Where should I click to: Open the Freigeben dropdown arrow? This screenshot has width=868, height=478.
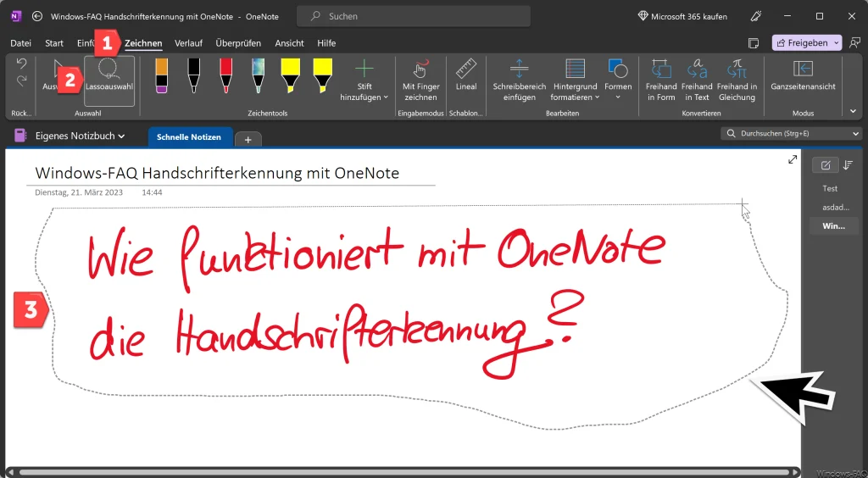(x=837, y=42)
